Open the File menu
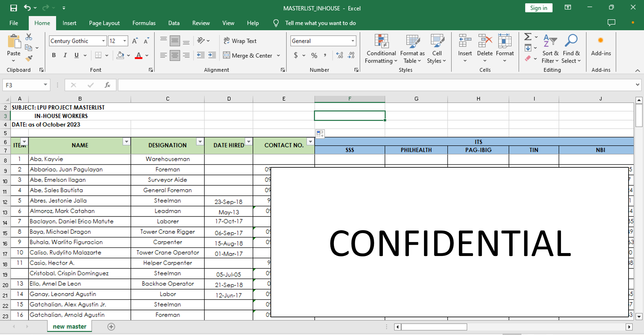The width and height of the screenshot is (644, 335). (x=14, y=23)
